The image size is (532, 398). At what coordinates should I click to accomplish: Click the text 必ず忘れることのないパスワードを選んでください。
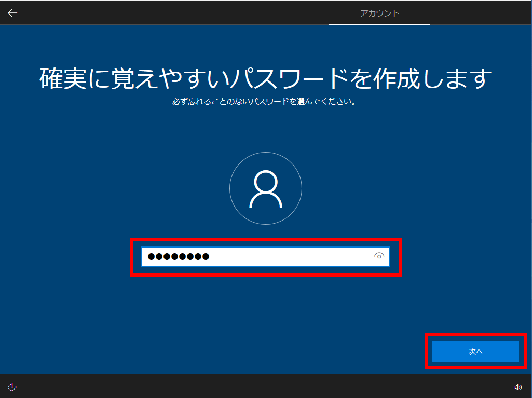[264, 102]
